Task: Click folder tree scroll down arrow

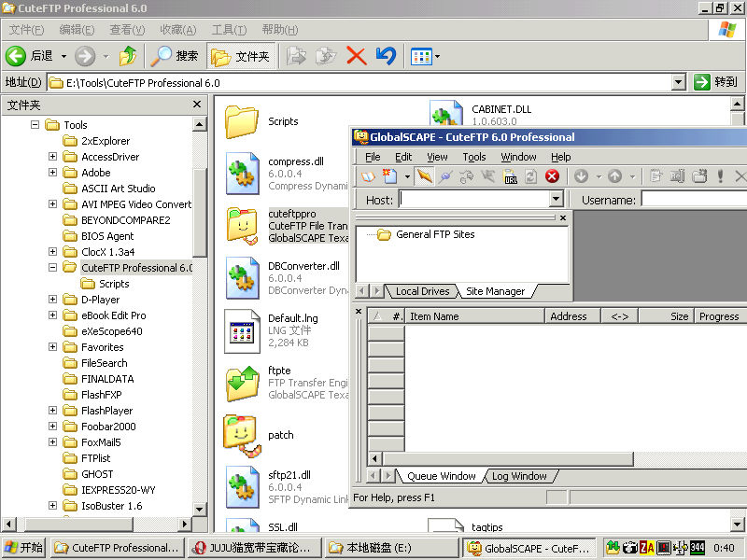Action: 199,509
